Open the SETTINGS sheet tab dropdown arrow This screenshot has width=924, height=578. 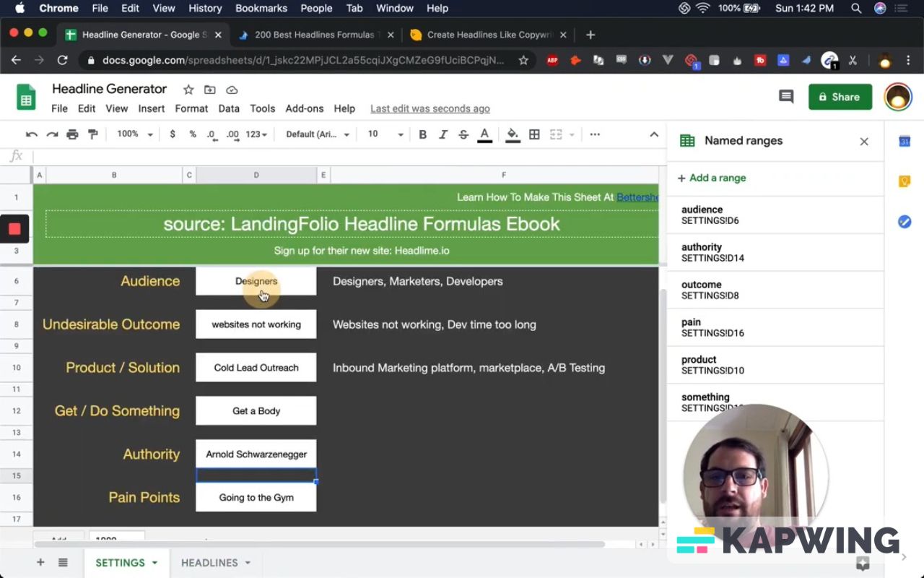(154, 563)
